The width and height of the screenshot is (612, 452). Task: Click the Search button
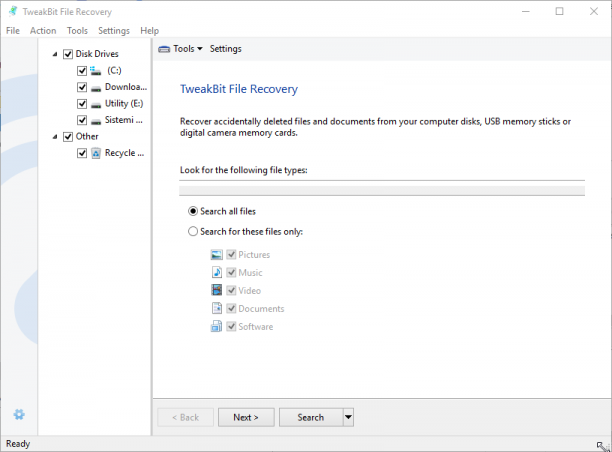pos(311,417)
